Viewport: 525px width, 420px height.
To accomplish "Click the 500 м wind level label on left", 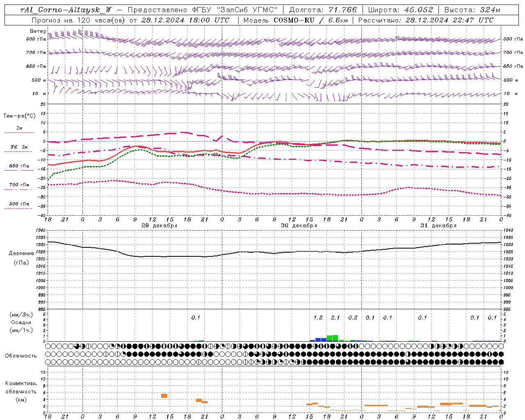I will (36, 80).
